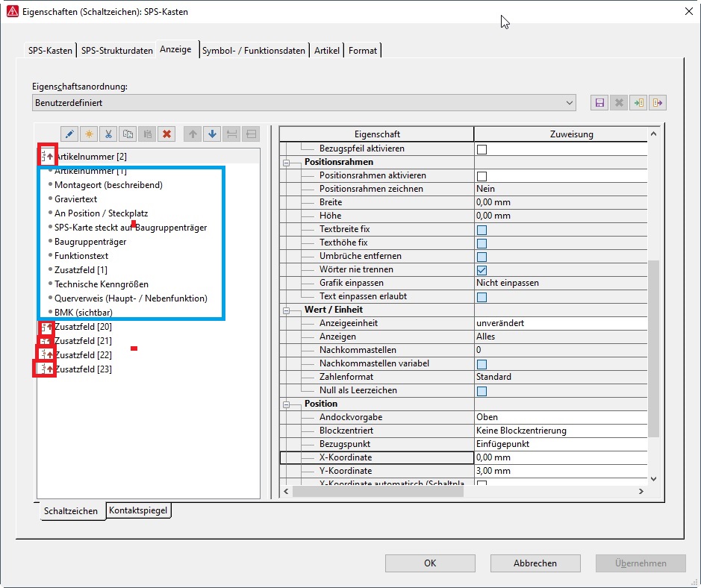Click the vertical scrollbar thumb of the property table
701x588 pixels.
(653, 348)
